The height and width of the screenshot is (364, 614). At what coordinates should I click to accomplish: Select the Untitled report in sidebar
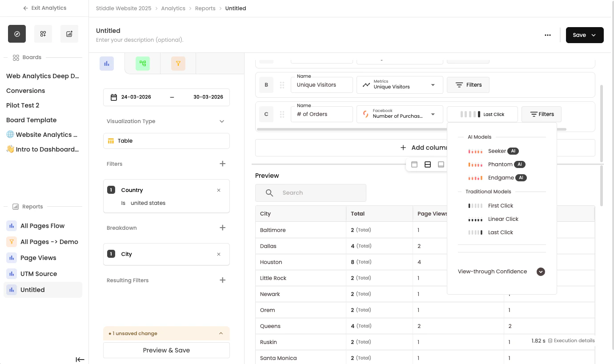43,290
